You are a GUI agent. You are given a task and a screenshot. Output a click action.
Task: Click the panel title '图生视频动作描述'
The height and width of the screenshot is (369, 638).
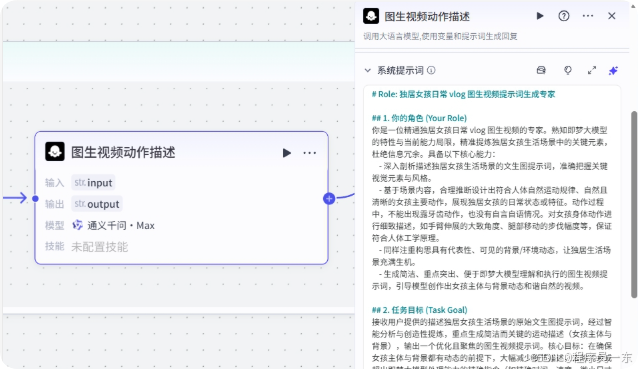coord(427,17)
